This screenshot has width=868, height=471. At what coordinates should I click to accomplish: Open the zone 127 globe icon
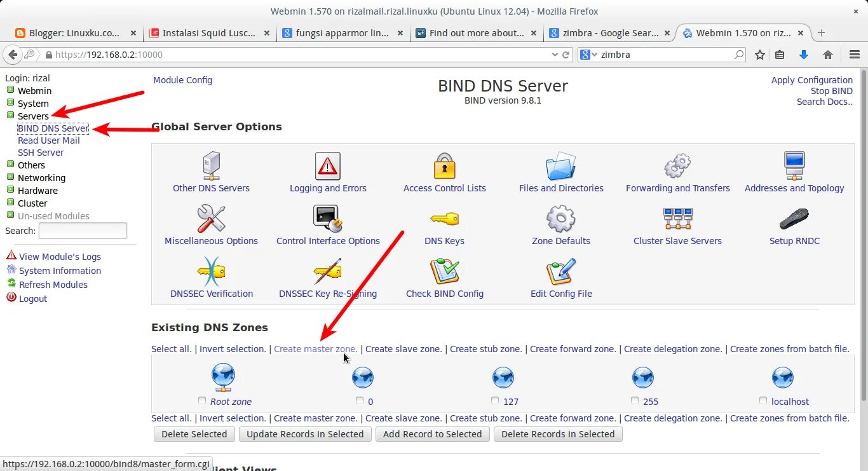pos(503,378)
